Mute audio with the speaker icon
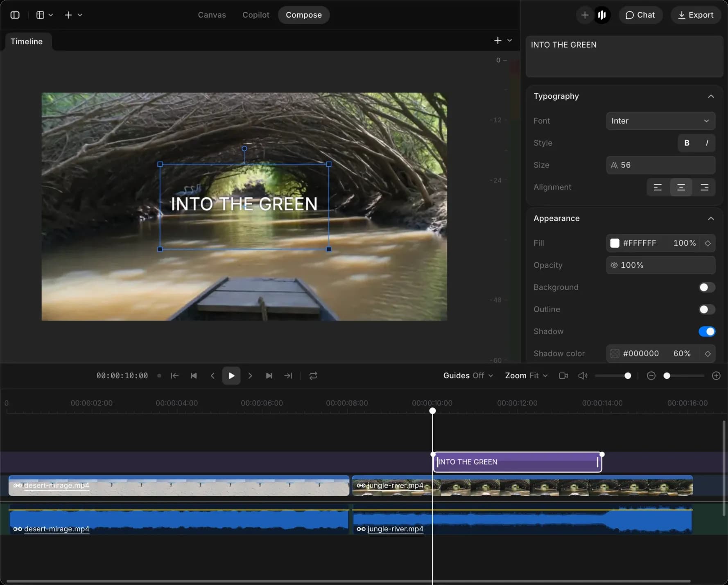728x585 pixels. point(583,375)
